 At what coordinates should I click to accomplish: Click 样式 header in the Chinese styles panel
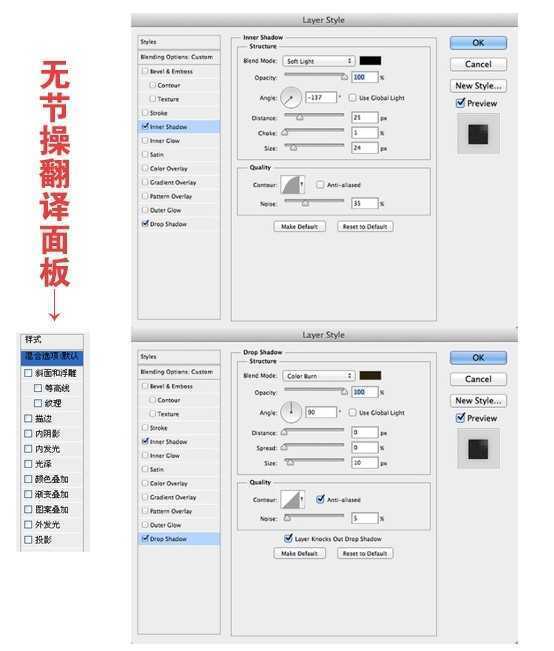(52, 340)
